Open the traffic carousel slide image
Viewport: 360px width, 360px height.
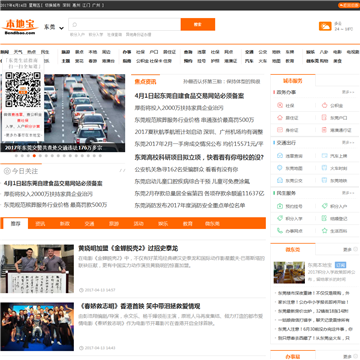(63, 113)
